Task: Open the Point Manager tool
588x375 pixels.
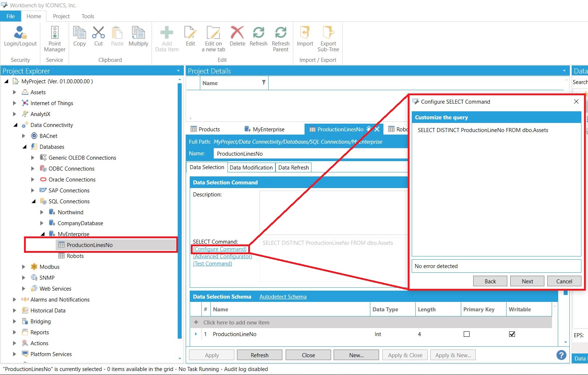Action: coord(55,39)
